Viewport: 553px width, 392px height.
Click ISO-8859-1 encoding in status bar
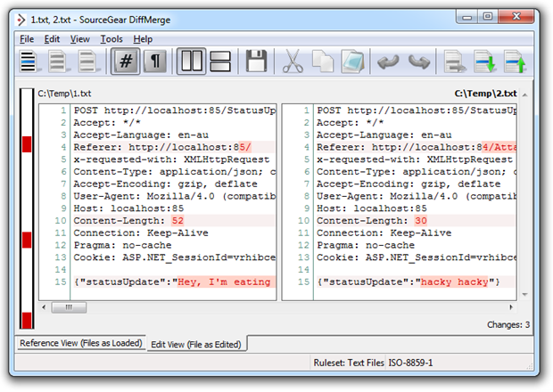(x=410, y=363)
